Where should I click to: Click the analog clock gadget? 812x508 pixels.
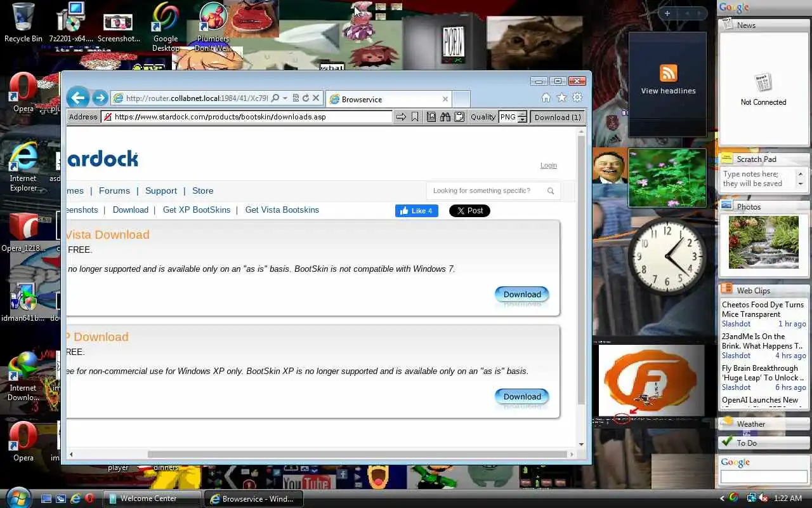[667, 255]
